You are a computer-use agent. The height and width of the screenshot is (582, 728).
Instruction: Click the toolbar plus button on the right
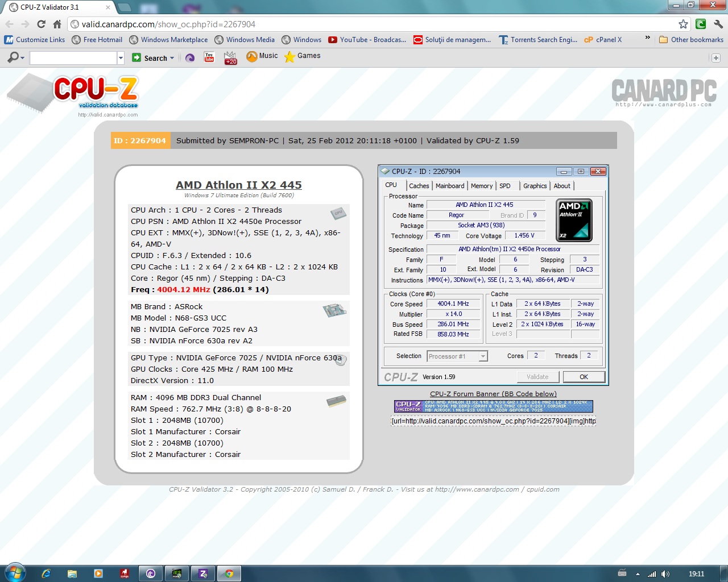716,58
